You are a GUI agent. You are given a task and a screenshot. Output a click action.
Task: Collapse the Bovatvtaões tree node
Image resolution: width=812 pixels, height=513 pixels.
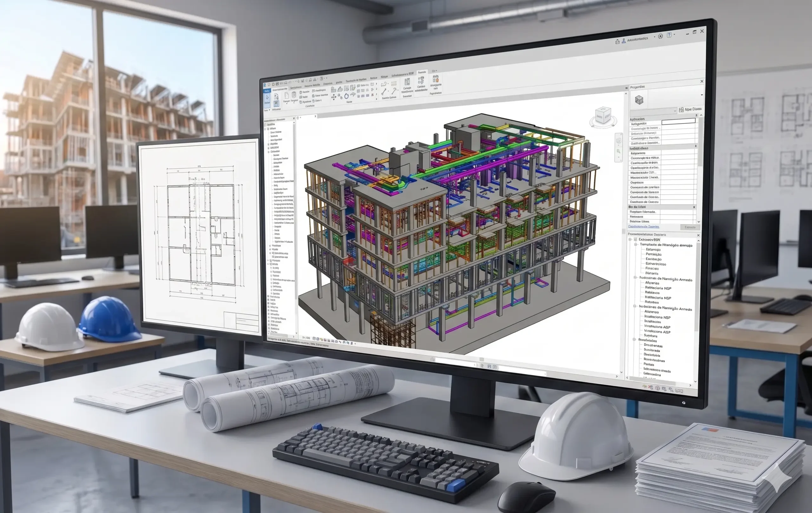tap(634, 340)
